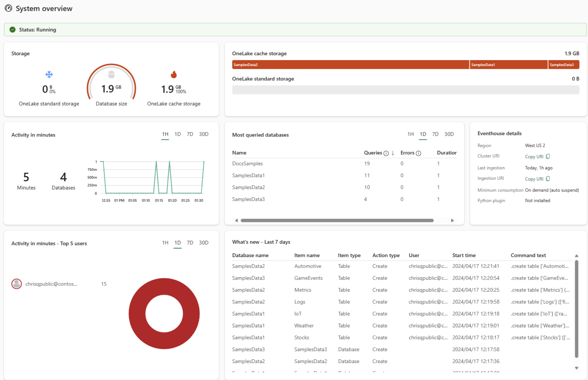Click the sort arrow on the Queries column
The image size is (588, 380).
(x=393, y=153)
